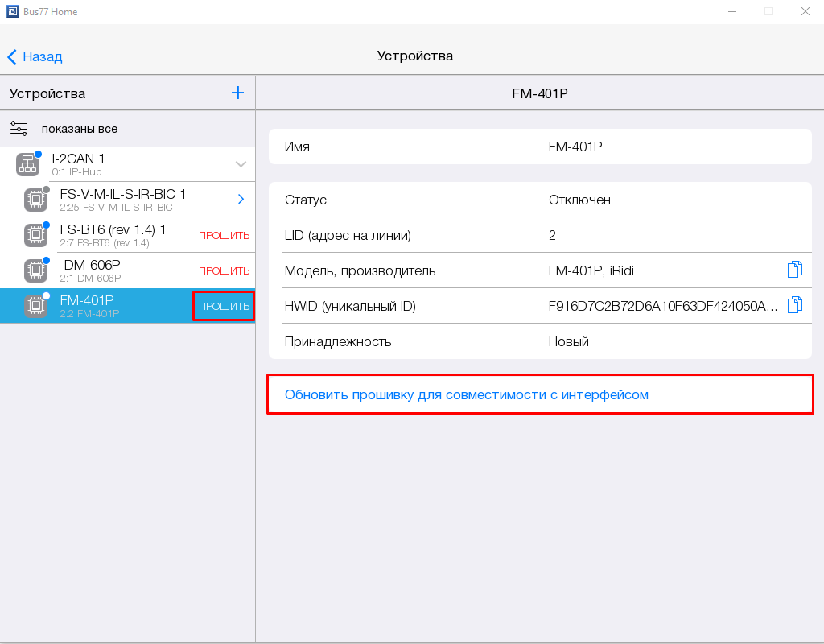Click ПРОШИТЬ next to DM-606P
This screenshot has width=824, height=644.
224,271
